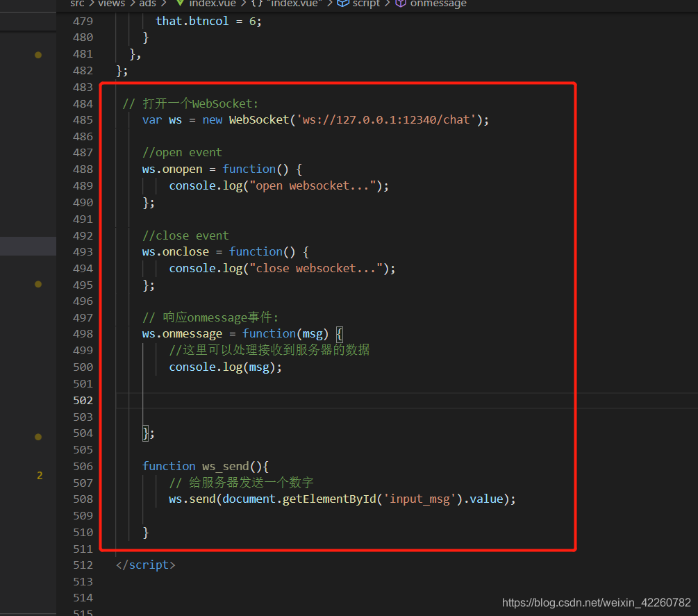Click the comment '// 给服务器发送一个数字'
This screenshot has height=616, width=698.
pos(241,483)
